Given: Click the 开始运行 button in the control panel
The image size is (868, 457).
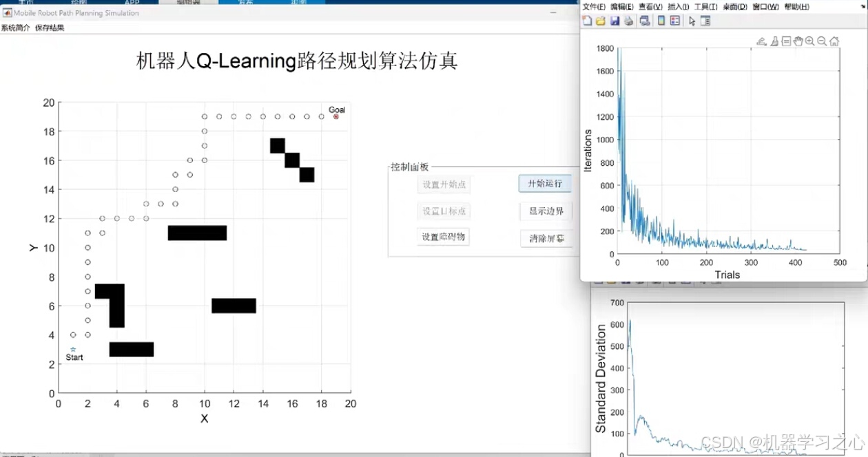Looking at the screenshot, I should (545, 184).
